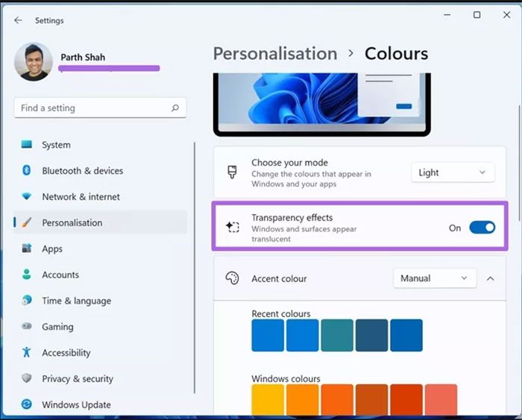Click the Find a setting search box
The width and height of the screenshot is (522, 420).
93,108
